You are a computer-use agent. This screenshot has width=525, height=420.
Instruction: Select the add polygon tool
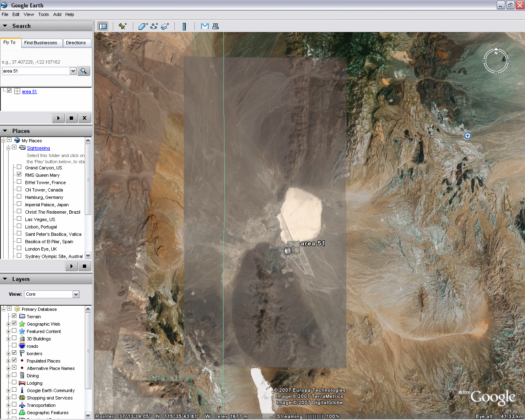click(143, 26)
